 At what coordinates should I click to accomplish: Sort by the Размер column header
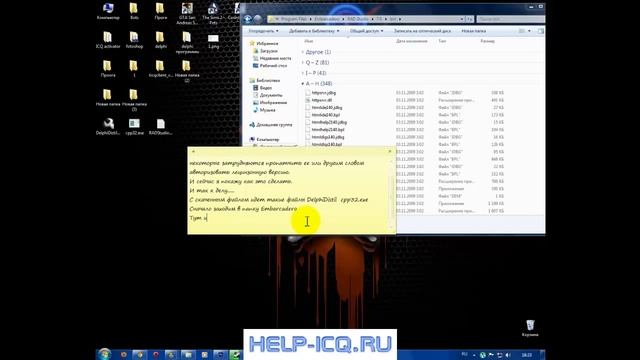(x=487, y=41)
